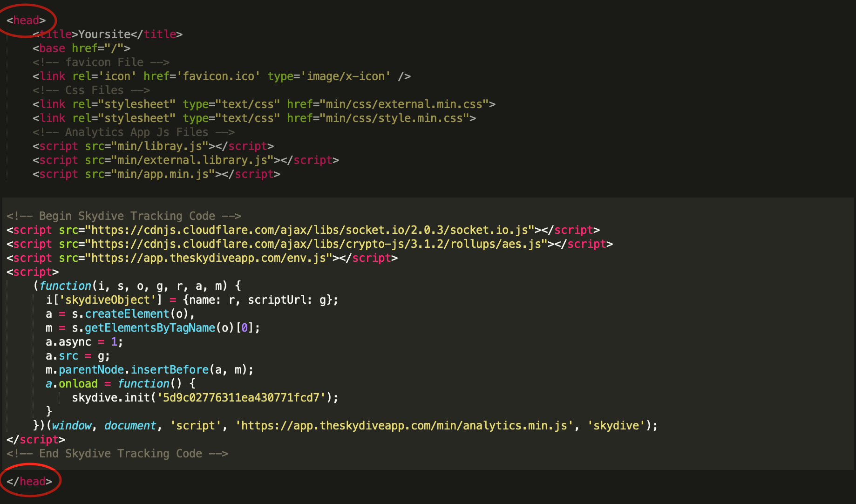Click the min/app.min.js script line
This screenshot has height=504, width=856.
[156, 174]
